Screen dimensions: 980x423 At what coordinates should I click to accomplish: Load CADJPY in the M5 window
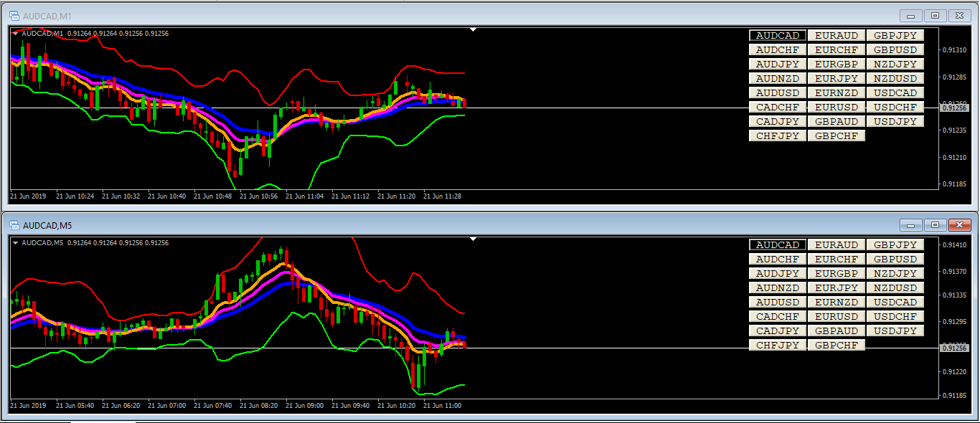coord(778,331)
